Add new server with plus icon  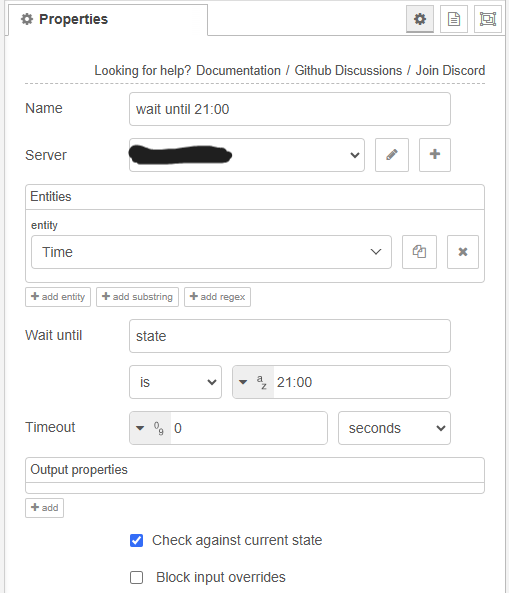click(x=435, y=155)
